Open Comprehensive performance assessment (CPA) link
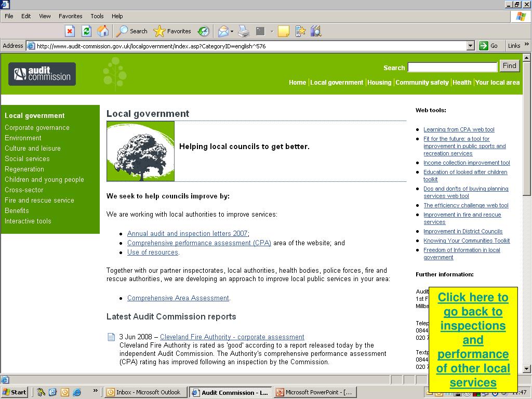 tap(199, 243)
